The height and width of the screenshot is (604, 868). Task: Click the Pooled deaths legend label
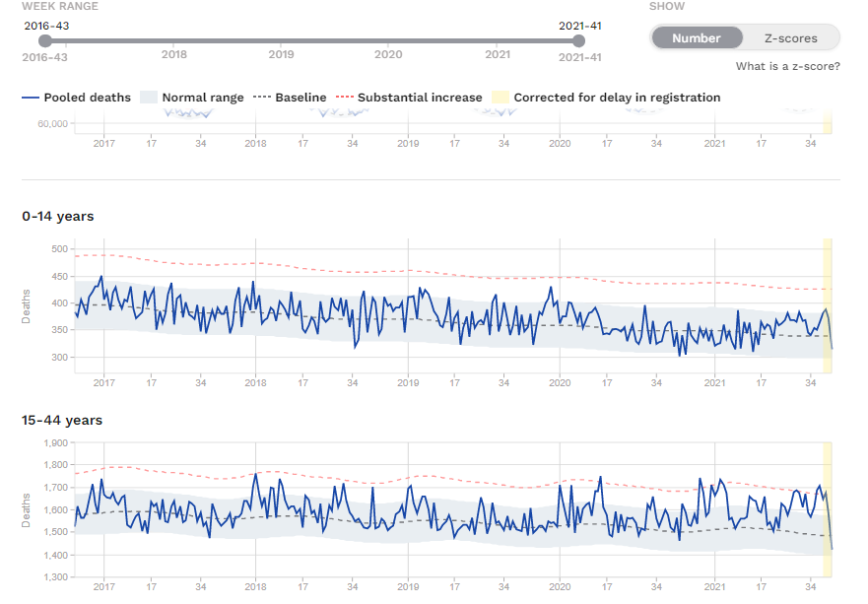tap(87, 98)
